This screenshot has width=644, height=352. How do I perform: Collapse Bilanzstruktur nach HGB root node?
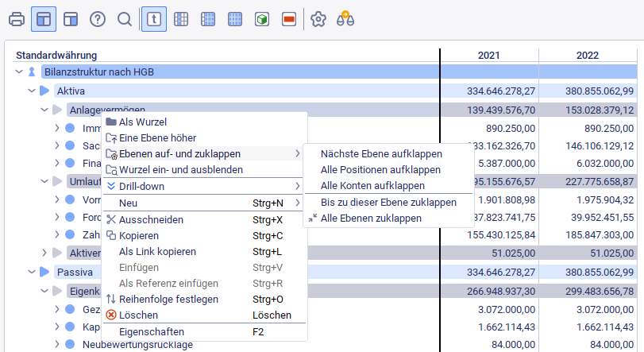(x=19, y=72)
